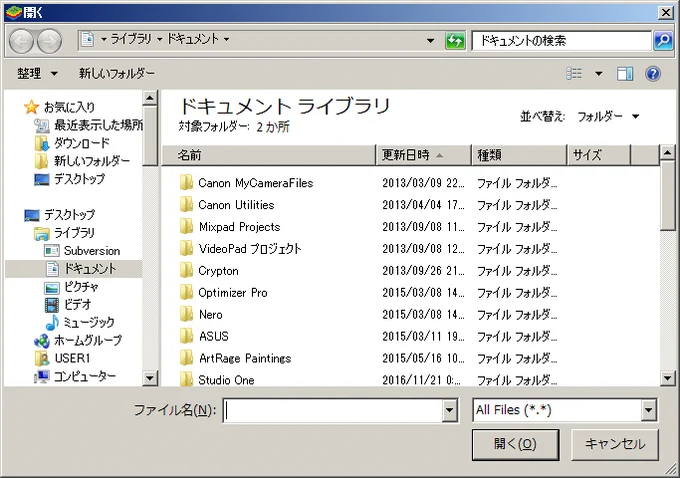680x478 pixels.
Task: Sort by the 名前 column header
Action: tap(268, 155)
